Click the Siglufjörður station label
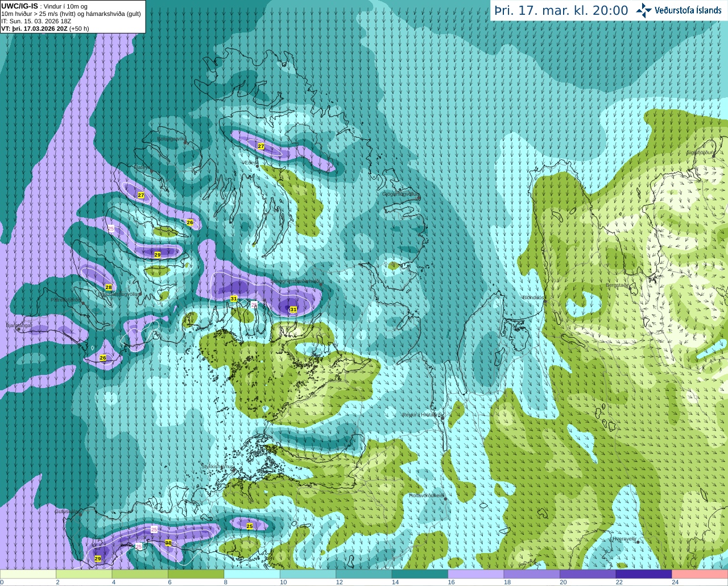Image resolution: width=728 pixels, height=586 pixels. click(x=700, y=152)
